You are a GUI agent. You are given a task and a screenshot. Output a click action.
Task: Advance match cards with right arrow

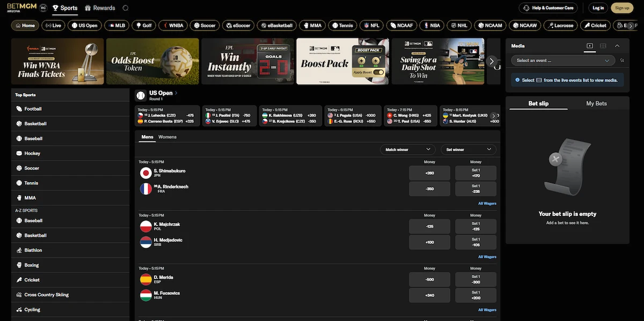click(x=494, y=116)
